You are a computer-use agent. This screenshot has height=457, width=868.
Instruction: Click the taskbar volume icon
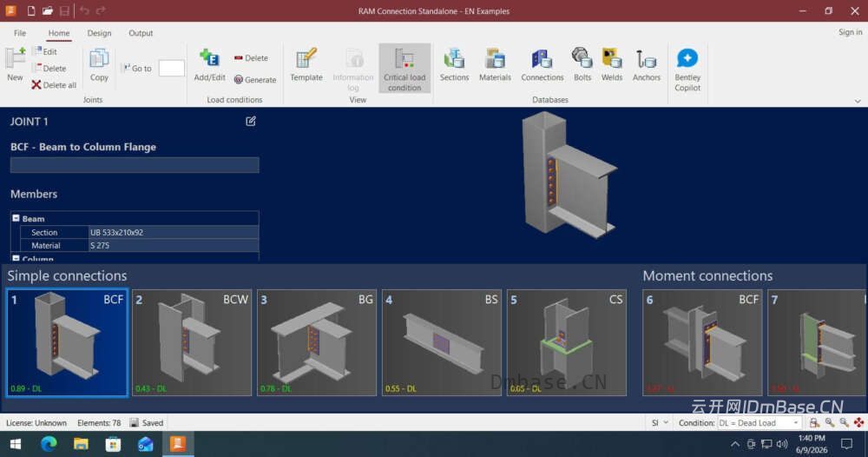point(782,444)
